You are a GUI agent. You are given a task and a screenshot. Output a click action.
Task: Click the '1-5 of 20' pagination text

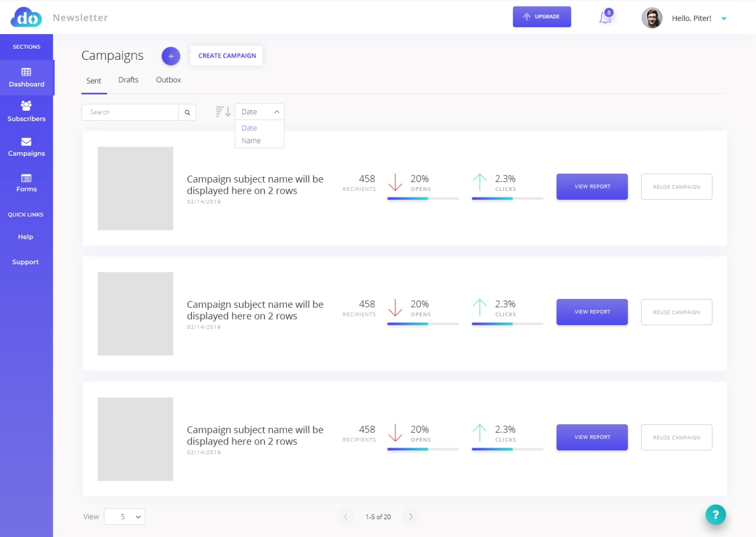pyautogui.click(x=378, y=517)
